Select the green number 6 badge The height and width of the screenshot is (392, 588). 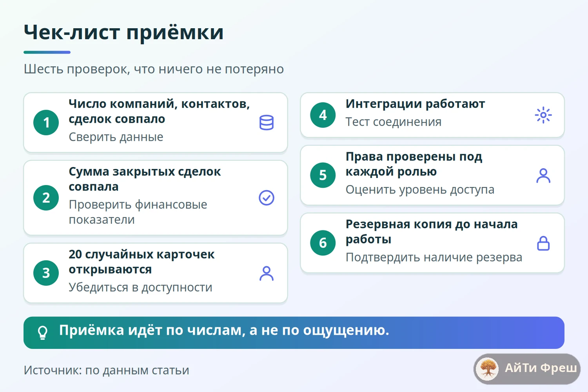(323, 243)
